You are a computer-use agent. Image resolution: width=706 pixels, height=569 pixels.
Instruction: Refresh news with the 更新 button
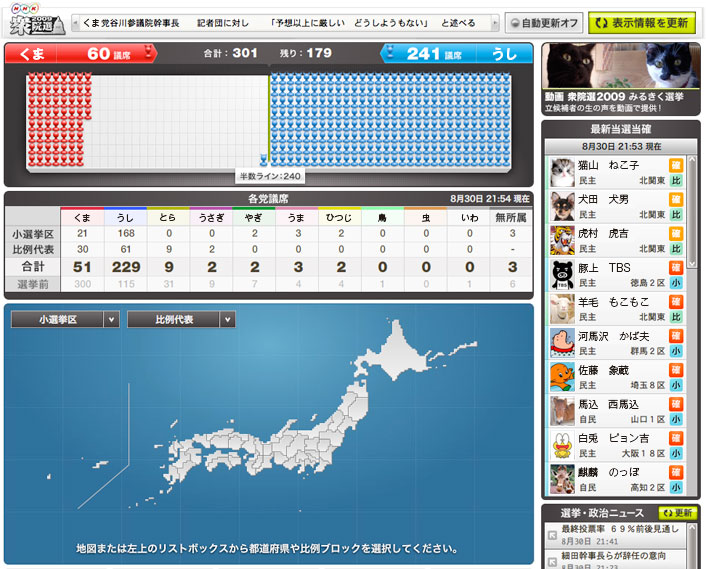(677, 512)
